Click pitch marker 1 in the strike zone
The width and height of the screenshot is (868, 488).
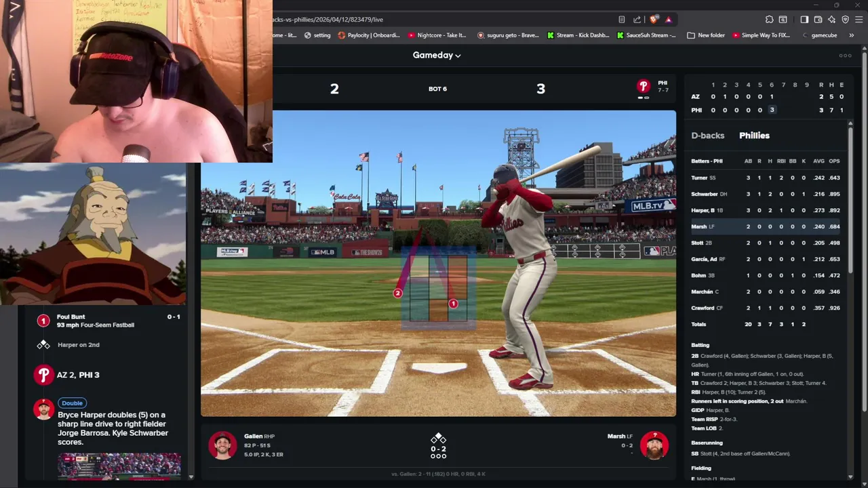[453, 304]
